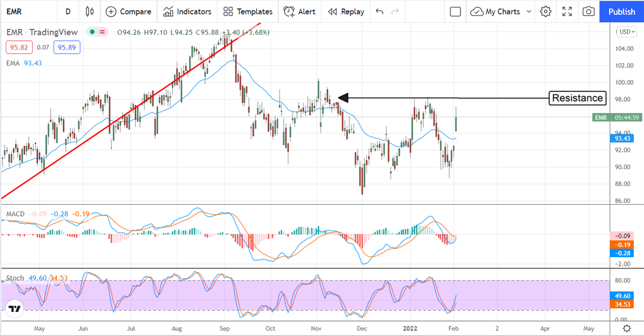
Task: Undo the last chart action
Action: coord(379,11)
